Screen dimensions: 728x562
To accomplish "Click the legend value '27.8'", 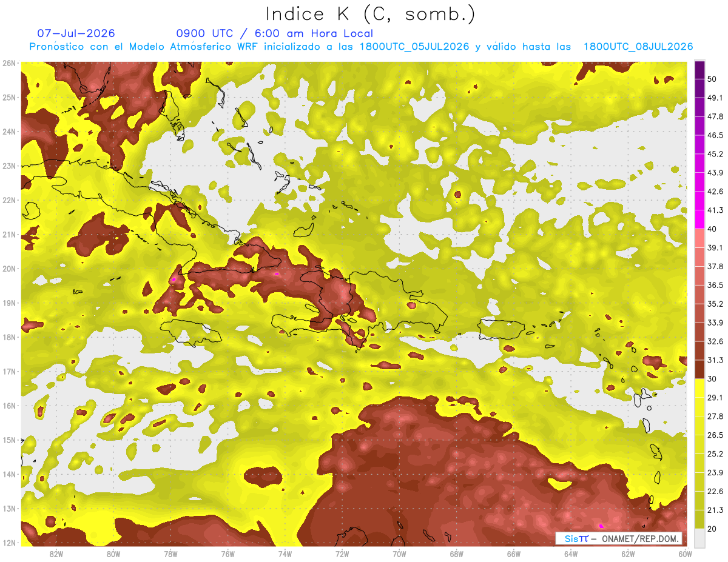I will (715, 416).
